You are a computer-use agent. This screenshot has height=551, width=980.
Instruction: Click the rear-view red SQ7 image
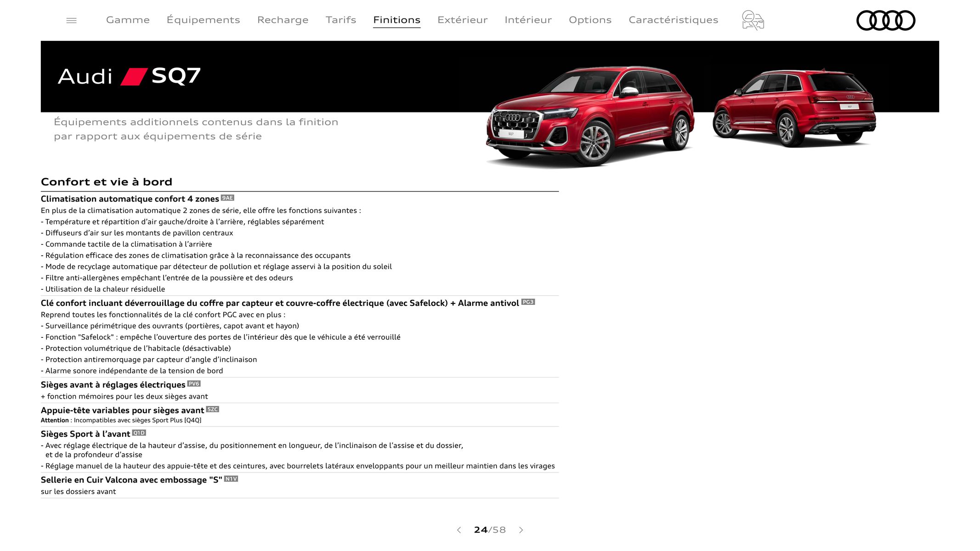(794, 108)
